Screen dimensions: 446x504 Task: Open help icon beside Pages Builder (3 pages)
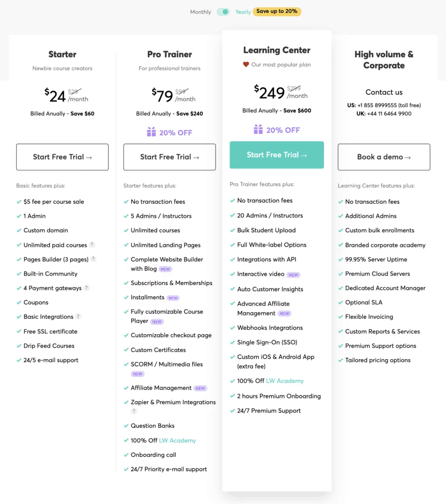click(x=93, y=259)
